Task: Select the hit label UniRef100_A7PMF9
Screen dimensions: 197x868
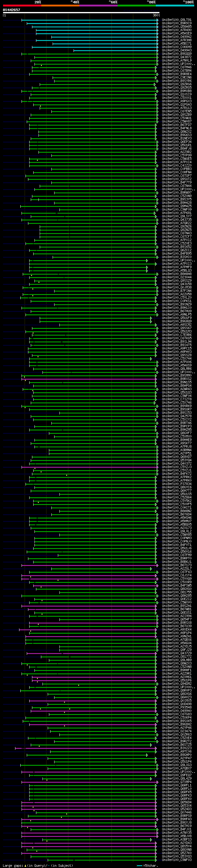Action: click(x=176, y=267)
